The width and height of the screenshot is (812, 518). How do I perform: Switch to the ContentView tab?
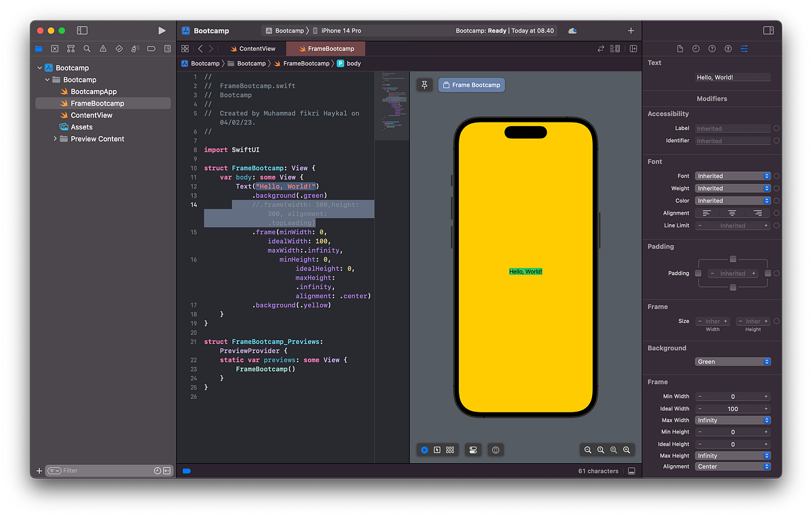tap(252, 48)
